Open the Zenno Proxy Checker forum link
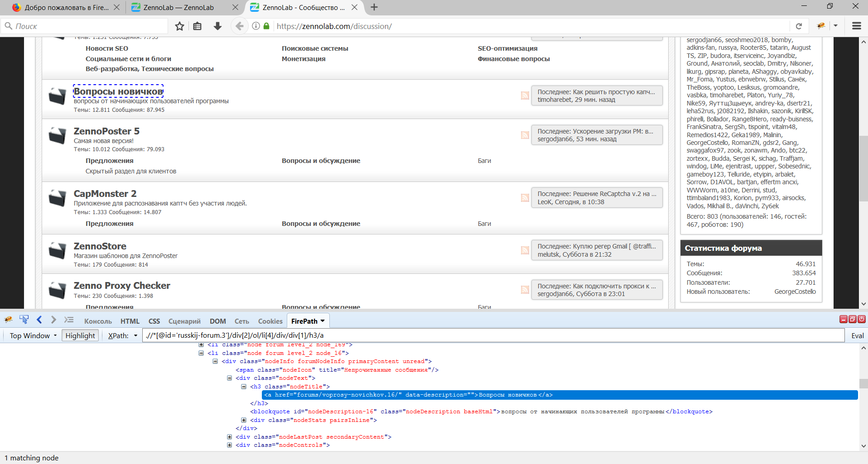This screenshot has height=464, width=868. point(122,285)
